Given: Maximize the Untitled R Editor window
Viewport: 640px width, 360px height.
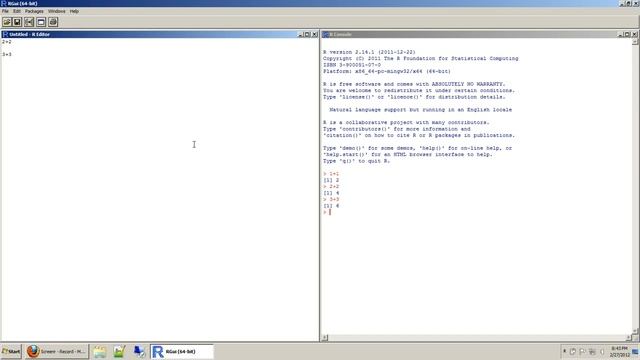Looking at the screenshot, I should (307, 34).
